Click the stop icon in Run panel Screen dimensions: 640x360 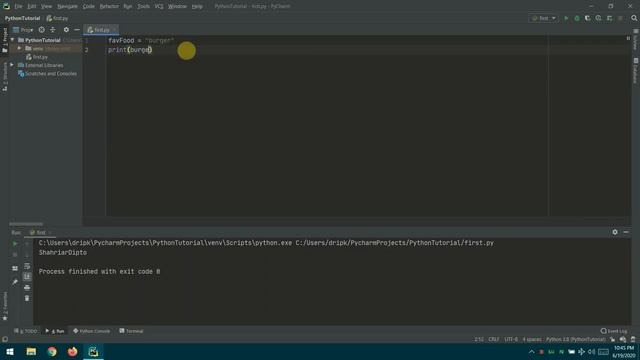(15, 255)
